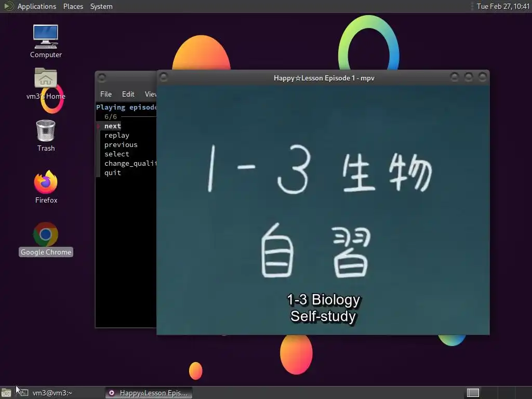Viewport: 532px width, 399px height.
Task: Launch Google Chrome from the desktop
Action: (46, 239)
